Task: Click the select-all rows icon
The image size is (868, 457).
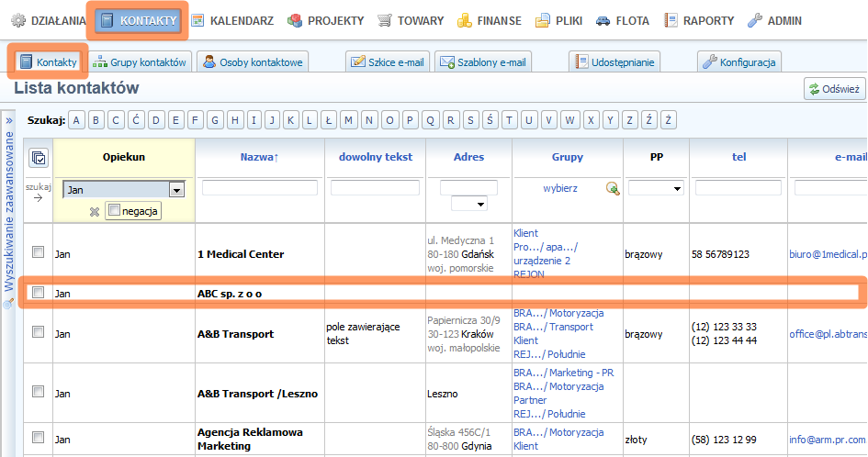Action: 39,158
